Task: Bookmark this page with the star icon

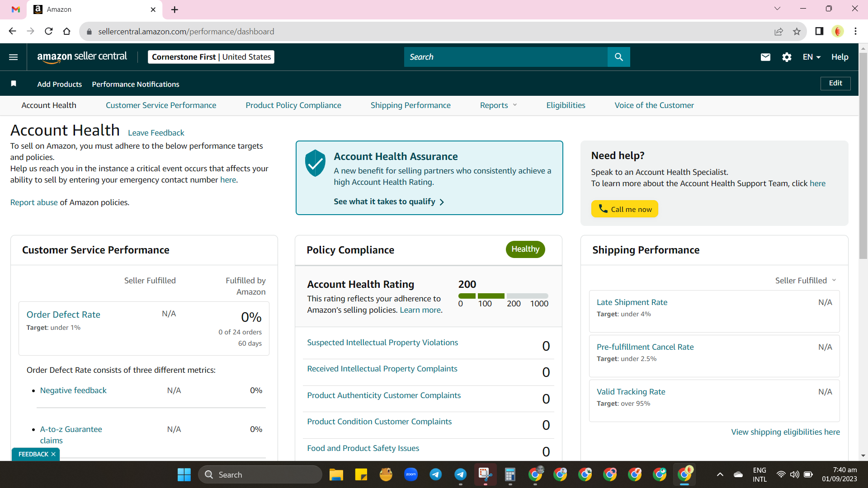Action: (797, 31)
